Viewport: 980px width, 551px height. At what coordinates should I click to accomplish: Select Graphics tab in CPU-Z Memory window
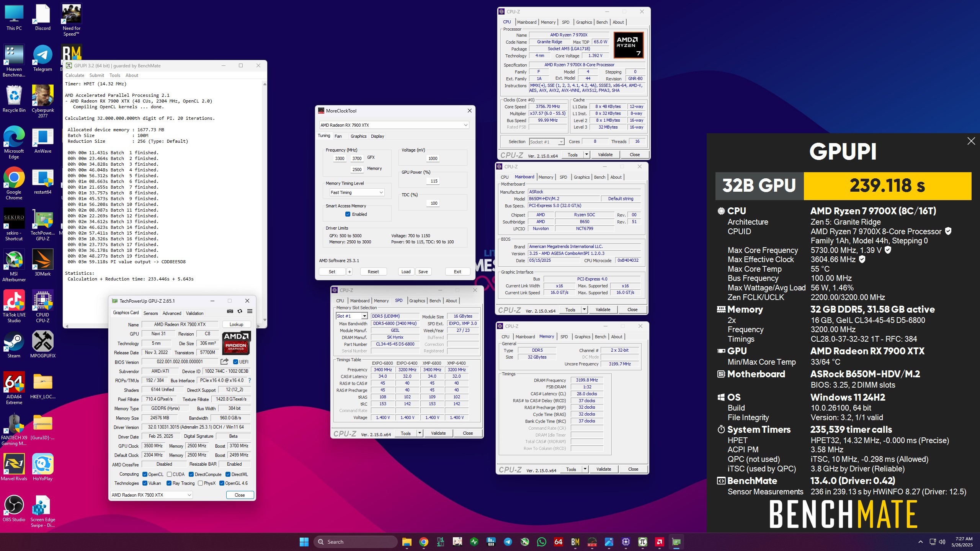[582, 337]
